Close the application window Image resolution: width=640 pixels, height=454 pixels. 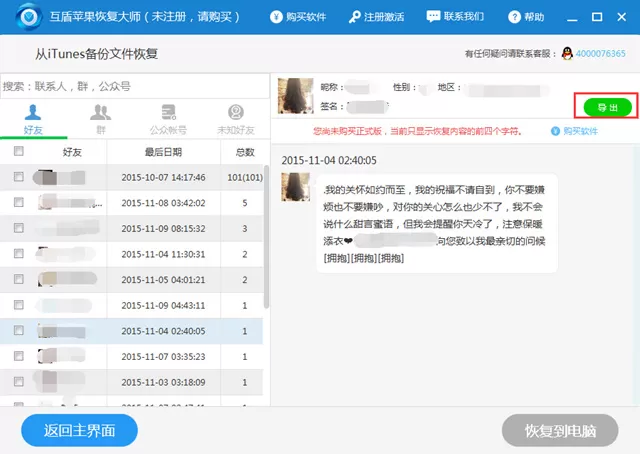(x=621, y=17)
